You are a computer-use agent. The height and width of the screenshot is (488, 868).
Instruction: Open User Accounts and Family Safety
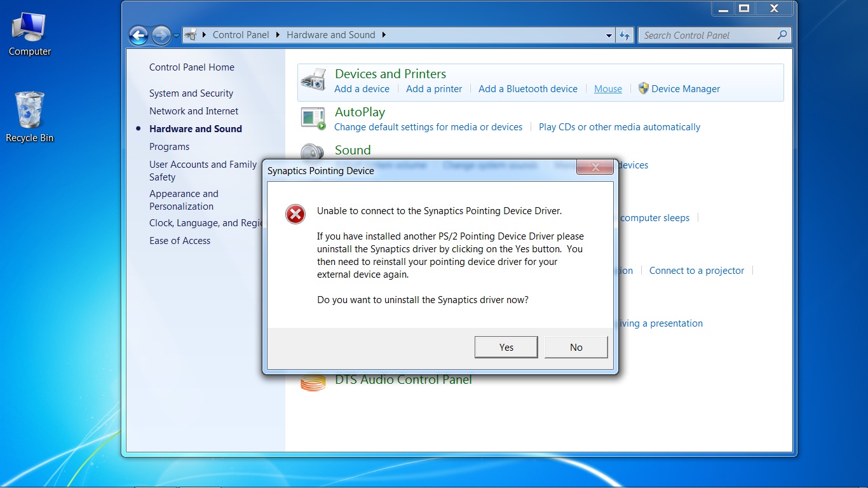point(203,171)
